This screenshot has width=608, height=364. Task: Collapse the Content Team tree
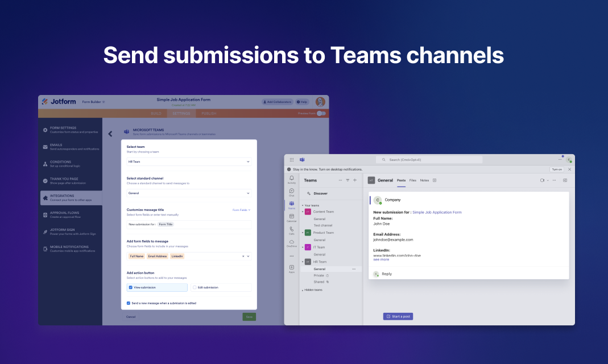click(303, 212)
